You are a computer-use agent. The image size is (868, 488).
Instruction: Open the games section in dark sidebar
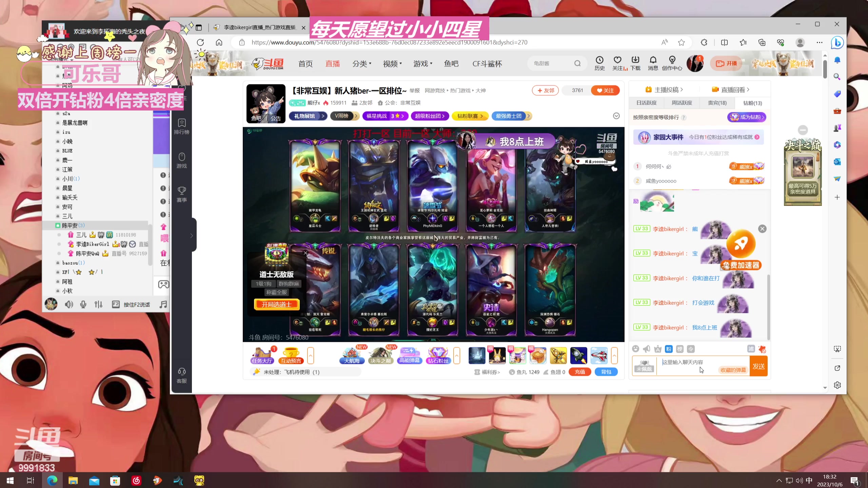(x=182, y=161)
